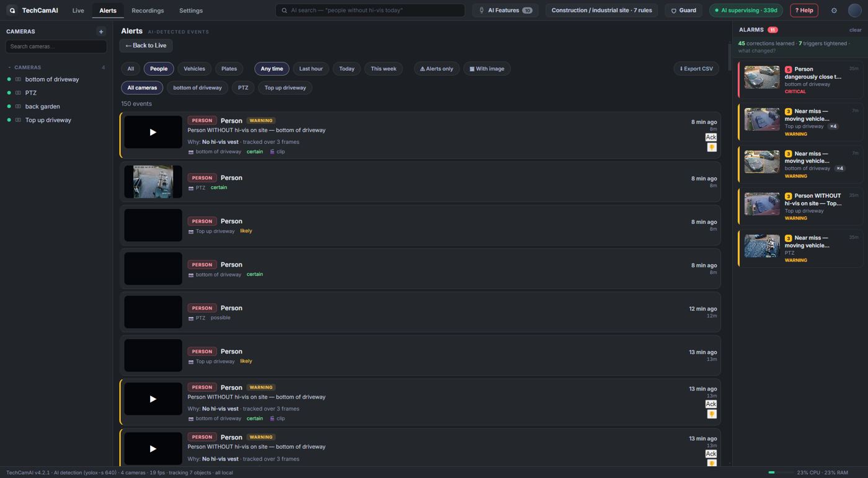Toggle the Alerts only filter
868x478 pixels.
[436, 69]
